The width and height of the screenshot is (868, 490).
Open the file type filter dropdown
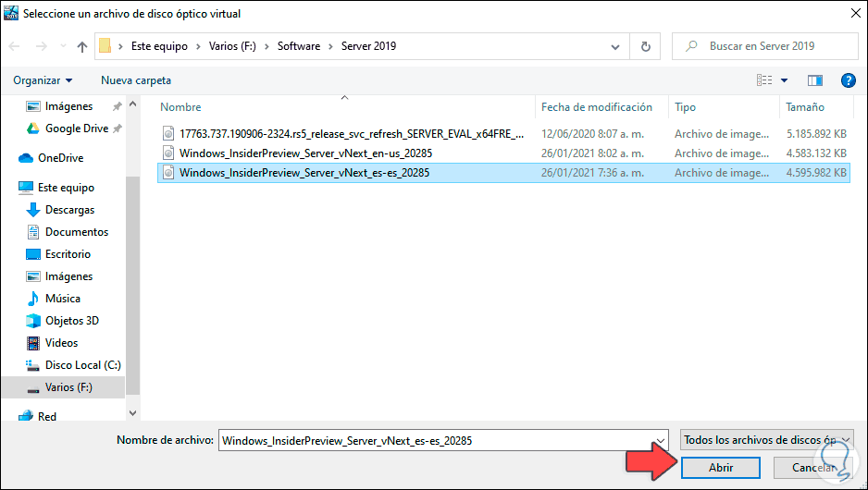click(x=767, y=440)
